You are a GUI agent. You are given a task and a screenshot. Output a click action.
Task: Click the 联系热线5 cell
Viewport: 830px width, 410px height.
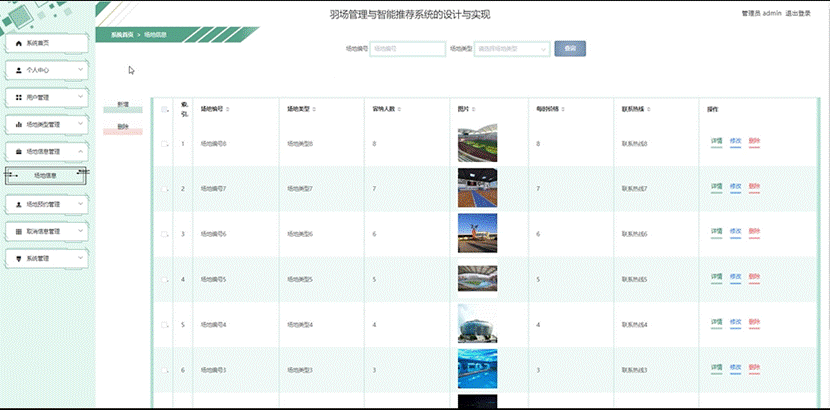point(635,279)
